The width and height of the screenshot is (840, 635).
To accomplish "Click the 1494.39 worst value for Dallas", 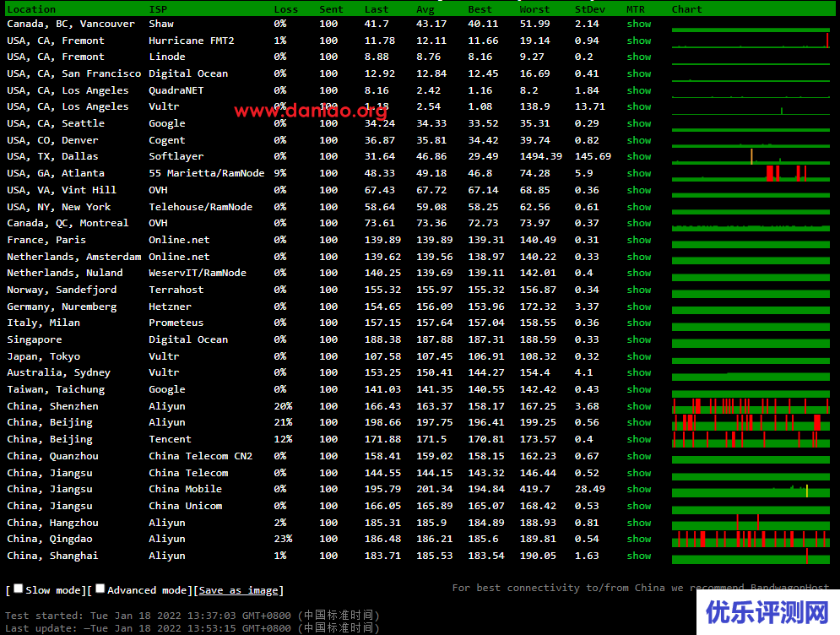I will (x=541, y=156).
